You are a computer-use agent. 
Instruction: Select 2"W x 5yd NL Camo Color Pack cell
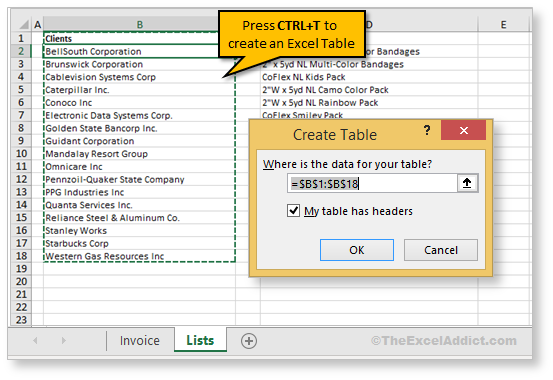point(369,90)
